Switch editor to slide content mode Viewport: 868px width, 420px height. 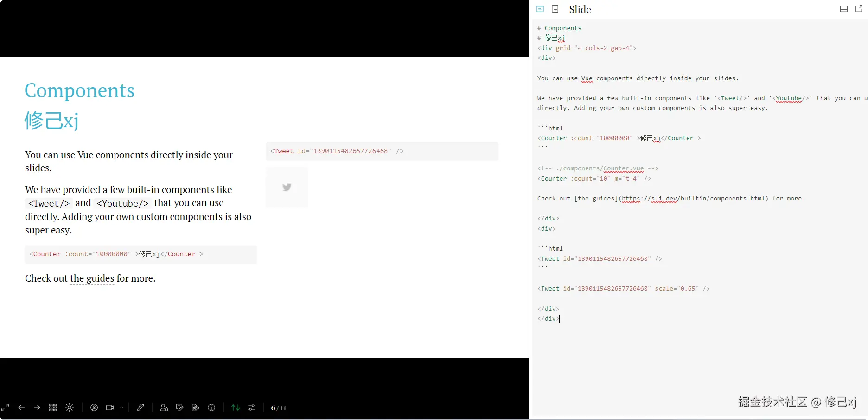point(540,9)
